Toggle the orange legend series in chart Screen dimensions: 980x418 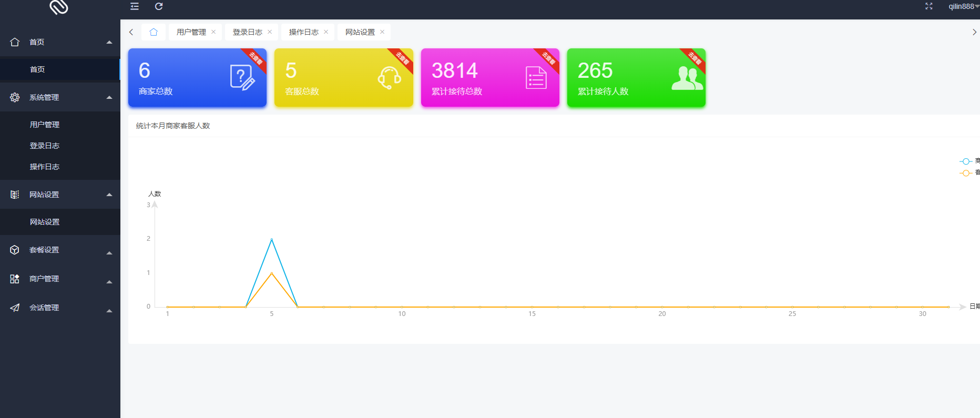click(x=966, y=173)
